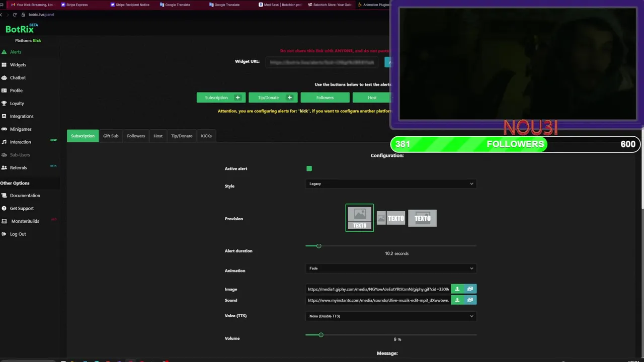
Task: Click the teal button beside Widget URL
Action: point(388,62)
